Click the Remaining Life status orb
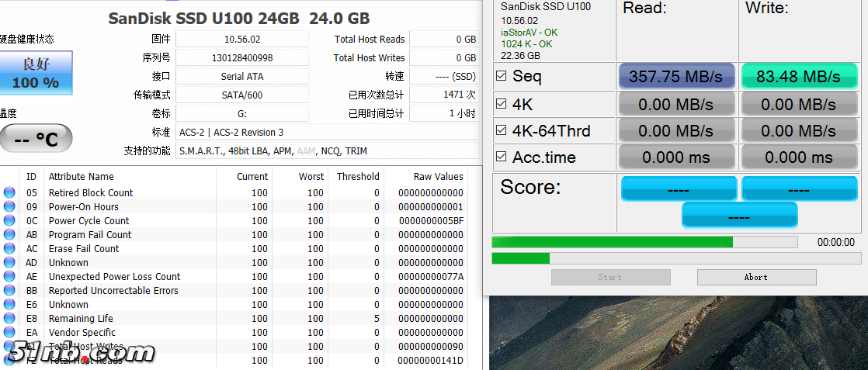 click(9, 319)
